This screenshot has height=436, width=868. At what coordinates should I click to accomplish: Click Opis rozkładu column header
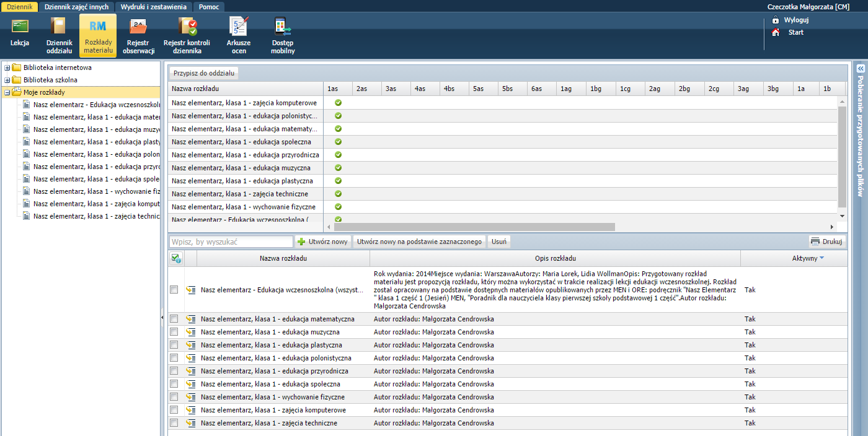[x=556, y=258]
